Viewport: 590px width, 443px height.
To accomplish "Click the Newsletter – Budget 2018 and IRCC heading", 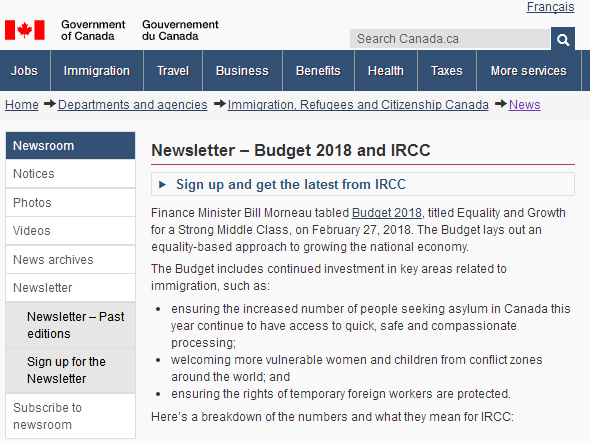I will (290, 150).
